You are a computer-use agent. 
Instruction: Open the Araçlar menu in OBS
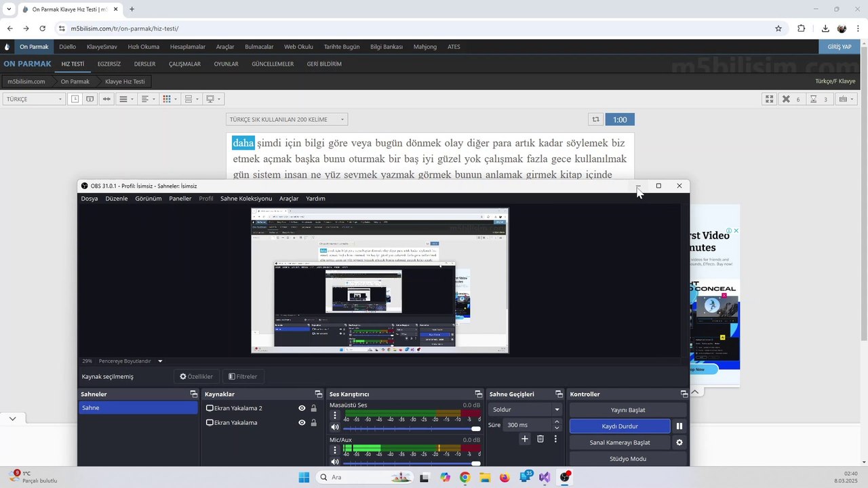point(289,199)
